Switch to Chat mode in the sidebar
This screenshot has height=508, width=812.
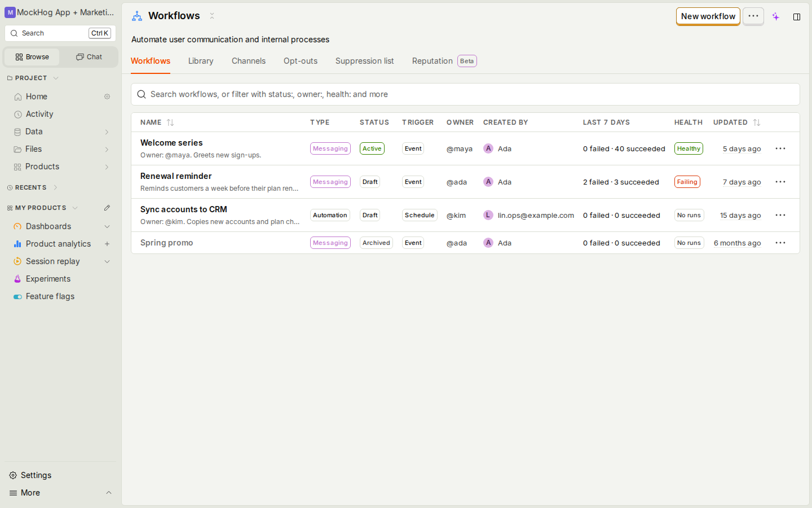pos(89,57)
